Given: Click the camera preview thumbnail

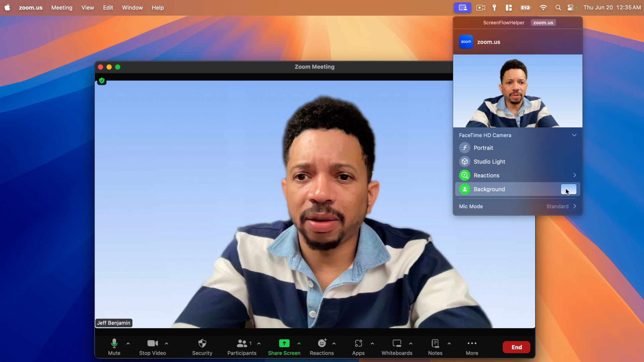Looking at the screenshot, I should (518, 91).
